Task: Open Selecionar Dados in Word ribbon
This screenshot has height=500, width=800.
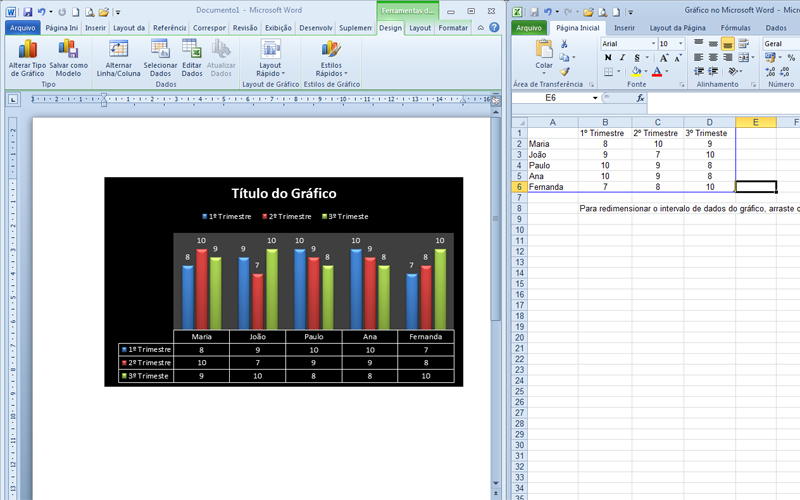Action: [160, 59]
